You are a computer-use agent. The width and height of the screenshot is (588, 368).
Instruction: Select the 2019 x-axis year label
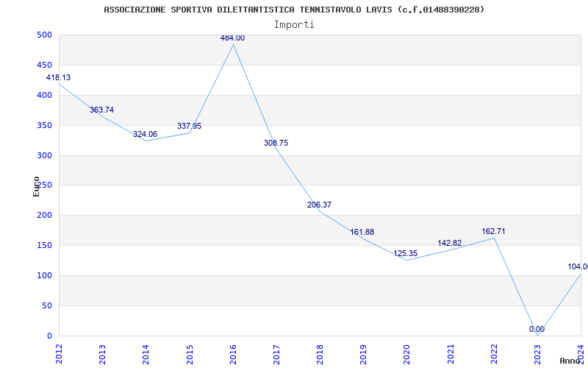pos(363,354)
